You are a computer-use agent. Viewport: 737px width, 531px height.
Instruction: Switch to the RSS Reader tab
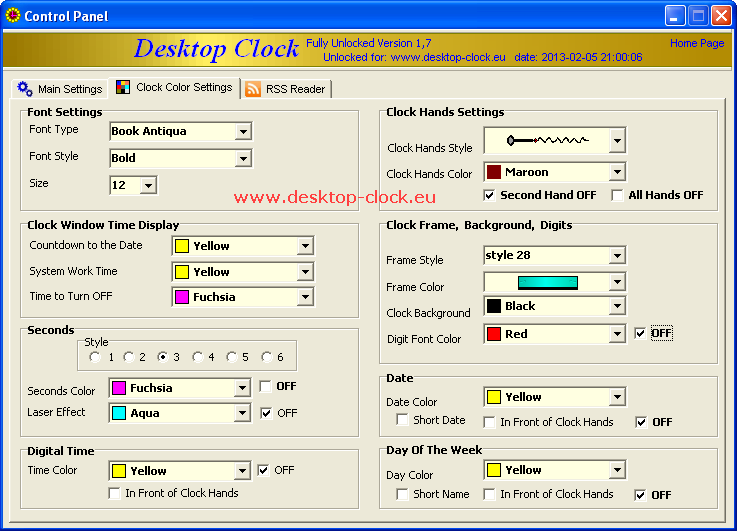coord(286,89)
